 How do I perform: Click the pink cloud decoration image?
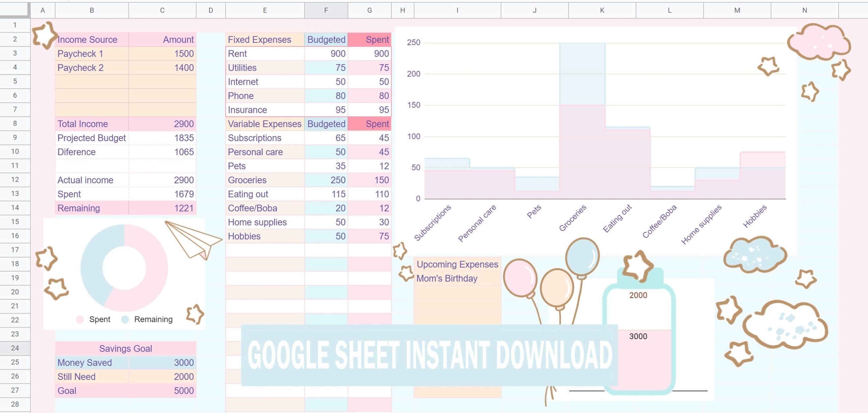819,42
